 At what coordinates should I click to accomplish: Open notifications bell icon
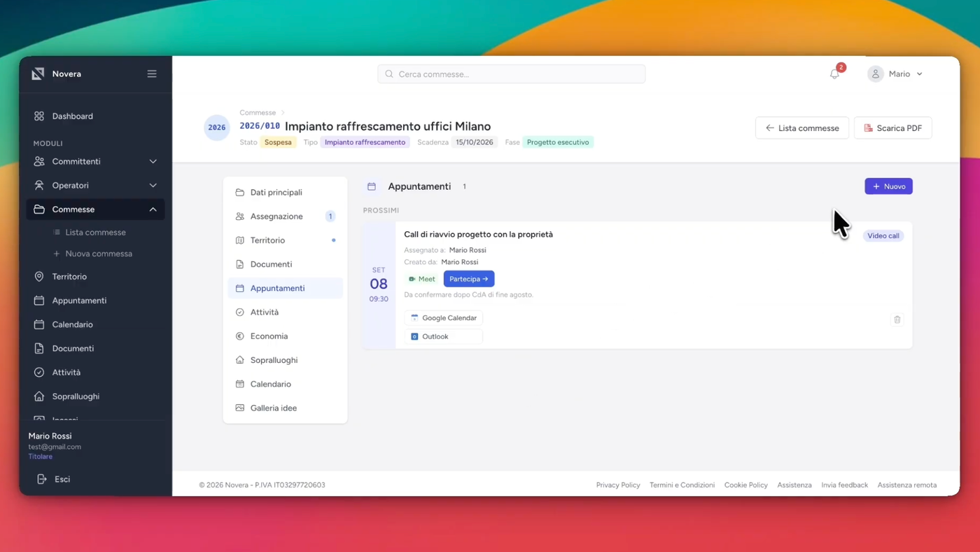pyautogui.click(x=834, y=74)
